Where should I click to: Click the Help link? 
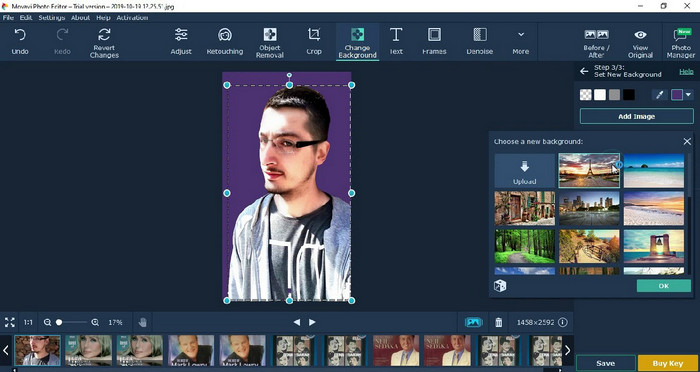click(x=686, y=71)
